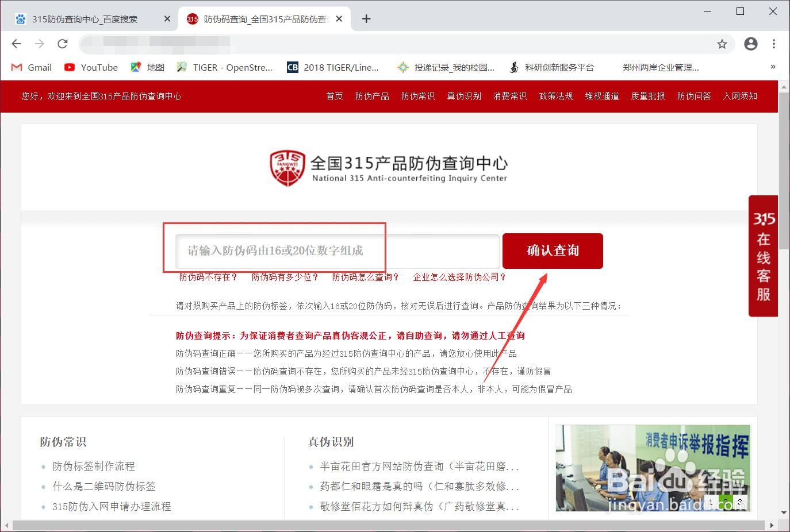This screenshot has width=790, height=532.
Task: Go to 首页 in the site menu
Action: (x=335, y=96)
